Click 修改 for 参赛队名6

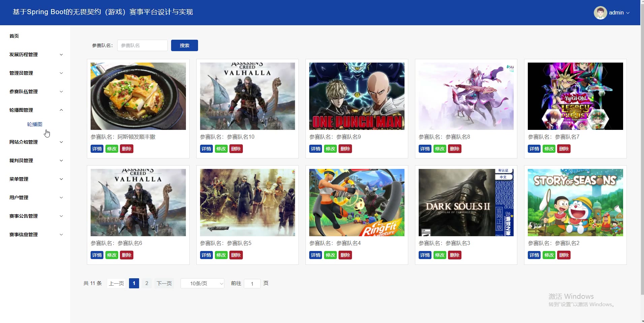tap(112, 255)
